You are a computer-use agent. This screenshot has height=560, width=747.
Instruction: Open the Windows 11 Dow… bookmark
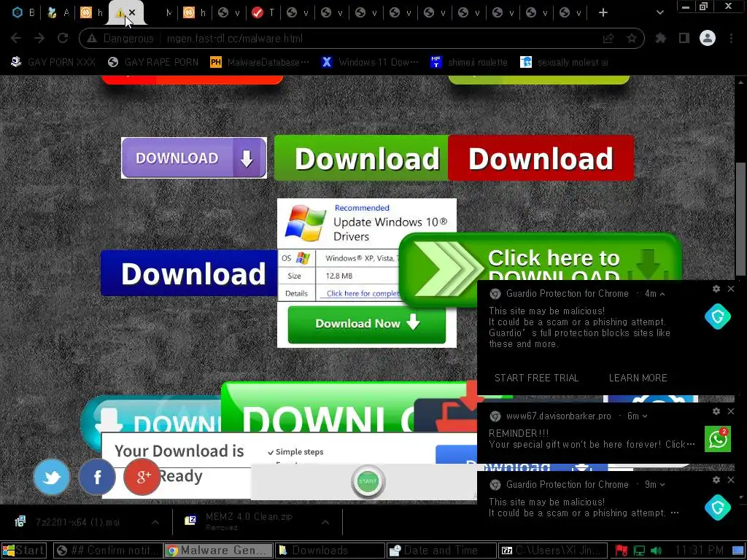[370, 62]
